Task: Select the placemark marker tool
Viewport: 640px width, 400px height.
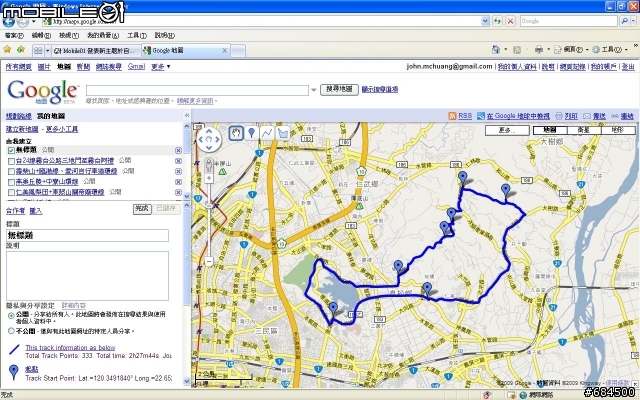Action: (x=251, y=133)
